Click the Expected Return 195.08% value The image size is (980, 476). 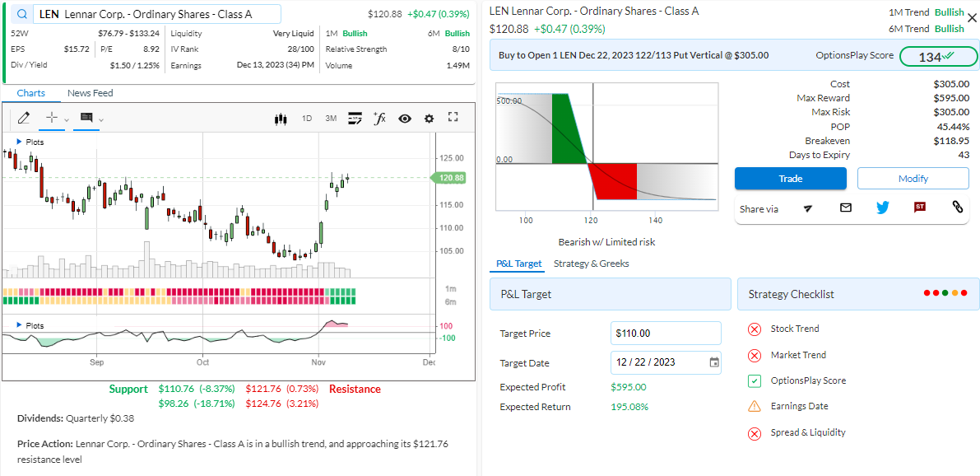tap(629, 407)
